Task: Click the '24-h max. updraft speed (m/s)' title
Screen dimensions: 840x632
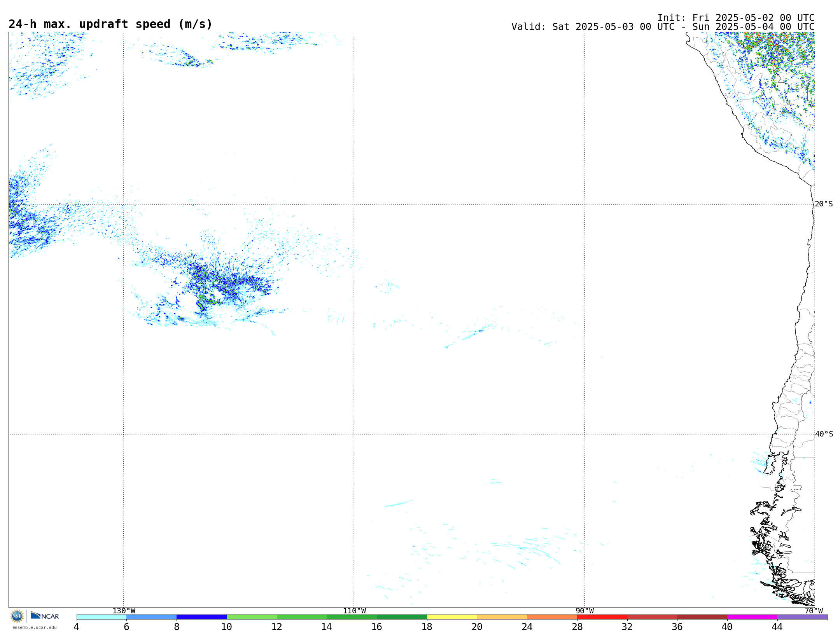Action: [x=110, y=24]
